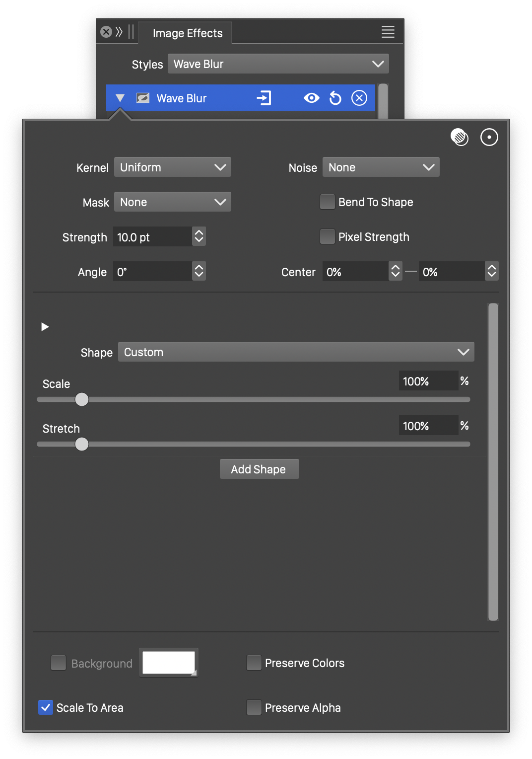Image resolution: width=532 pixels, height=759 pixels.
Task: Enable the Pixel Strength checkbox
Action: 328,237
